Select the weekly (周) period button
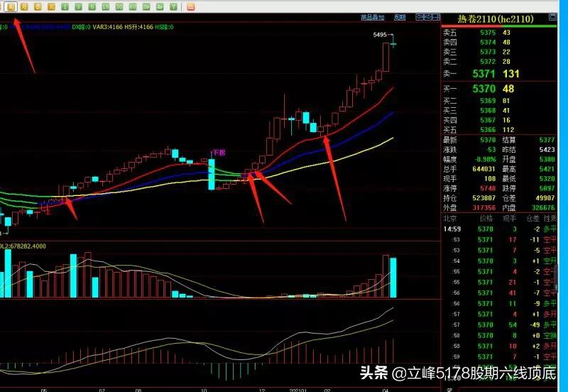 pos(11,6)
